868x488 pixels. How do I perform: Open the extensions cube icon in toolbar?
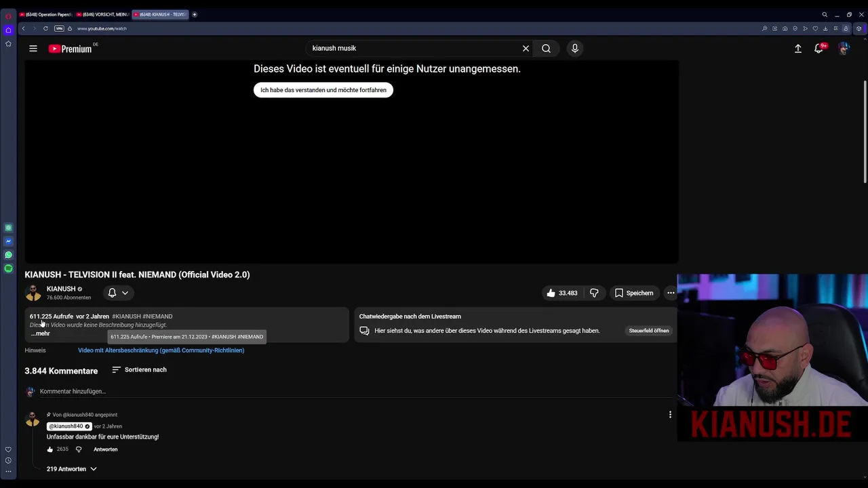point(859,28)
